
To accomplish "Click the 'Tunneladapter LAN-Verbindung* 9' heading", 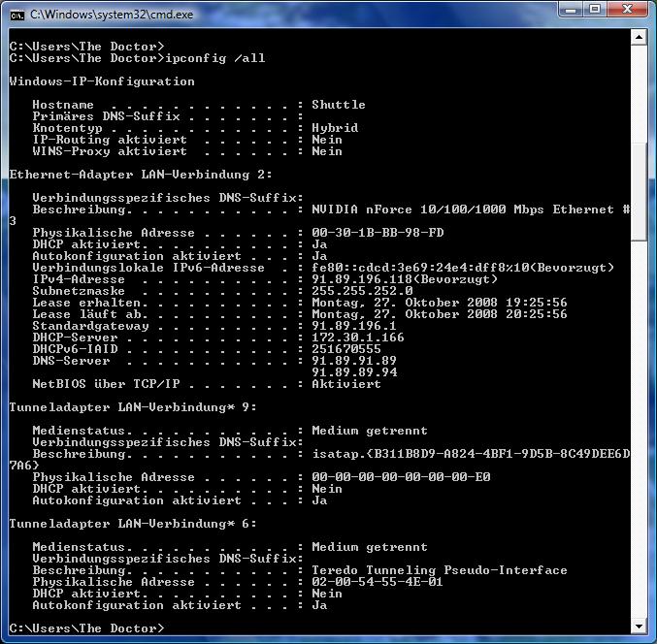I will (x=133, y=407).
